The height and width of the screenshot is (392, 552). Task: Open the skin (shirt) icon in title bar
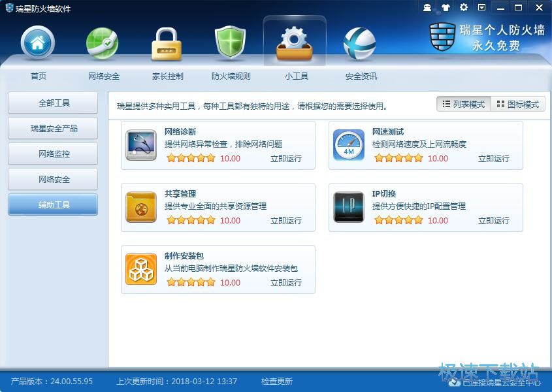point(446,7)
